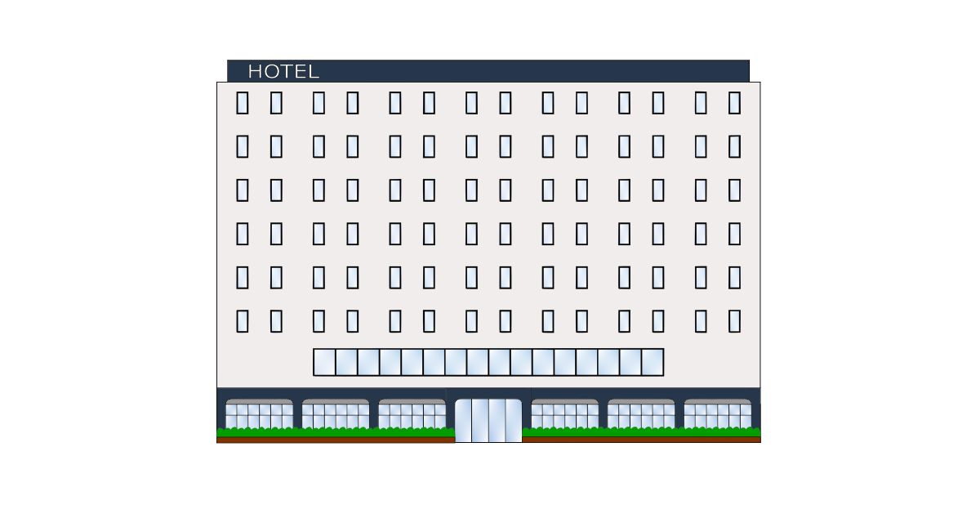Viewport: 980px width, 523px height.
Task: Select the top-left window of the top floor
Action: coord(243,103)
